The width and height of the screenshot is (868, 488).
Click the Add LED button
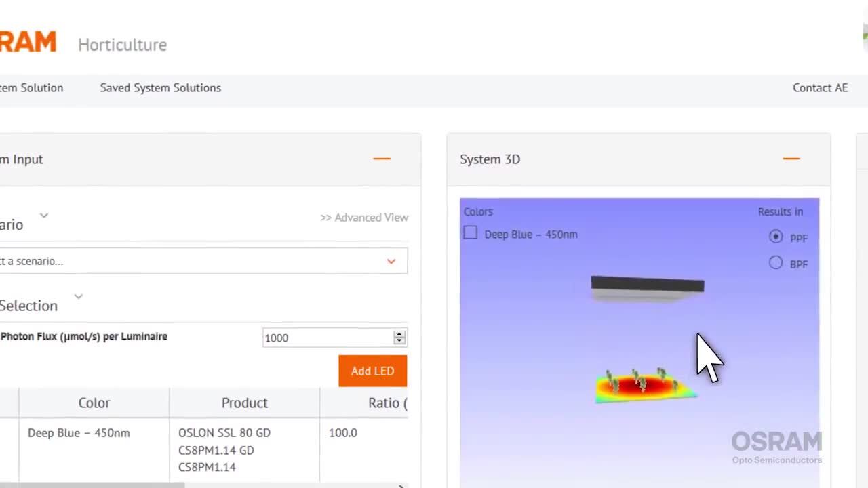pyautogui.click(x=373, y=371)
